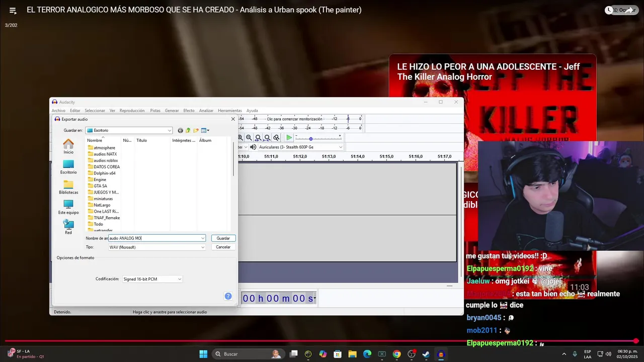
Task: Open the Efecto menu
Action: (189, 111)
